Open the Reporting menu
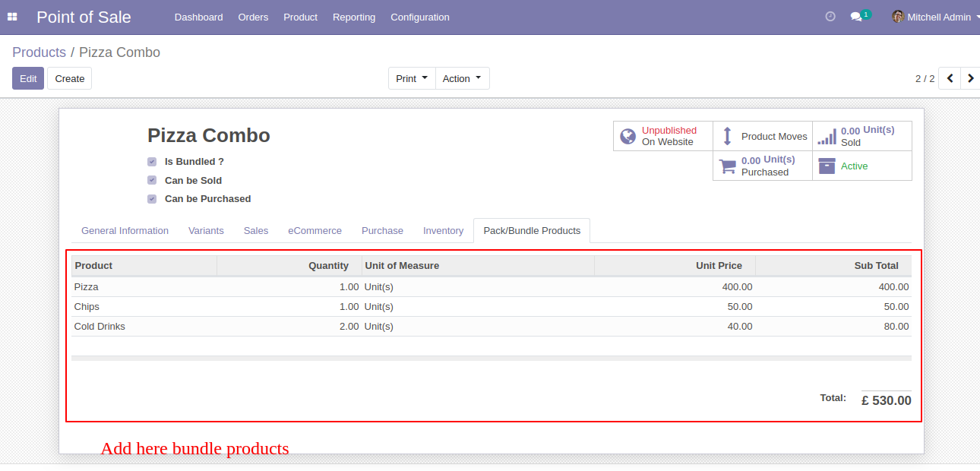Image resolution: width=980 pixels, height=471 pixels. pyautogui.click(x=354, y=17)
